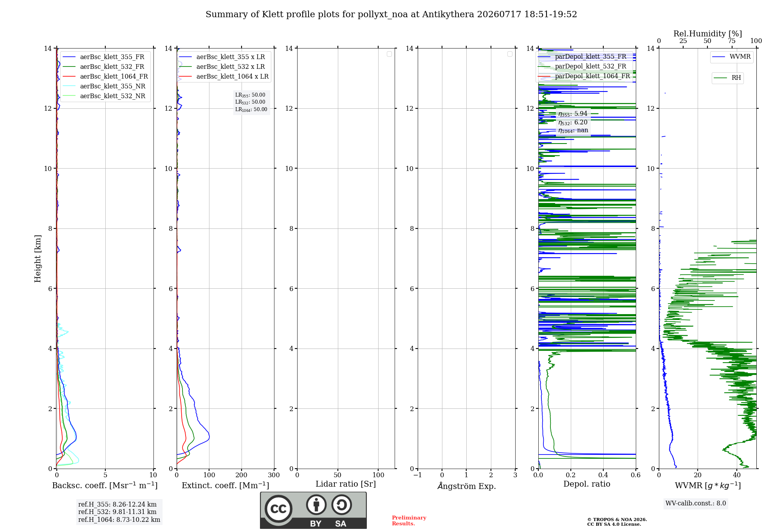Click the cyan line marker for aerBsc_klett_355_NR

pyautogui.click(x=69, y=86)
